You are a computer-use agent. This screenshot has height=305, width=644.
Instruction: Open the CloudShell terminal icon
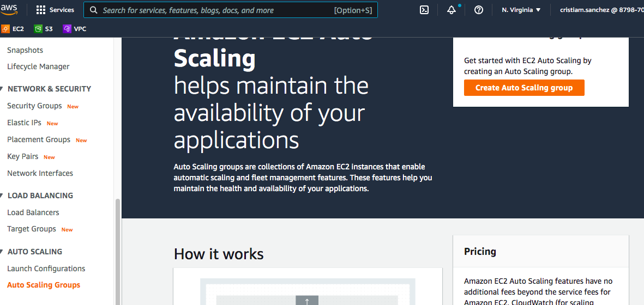(424, 10)
